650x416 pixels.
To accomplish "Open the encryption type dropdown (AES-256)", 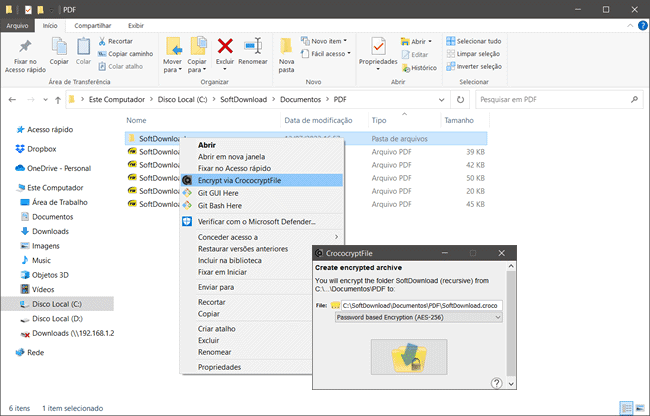I will click(x=418, y=317).
